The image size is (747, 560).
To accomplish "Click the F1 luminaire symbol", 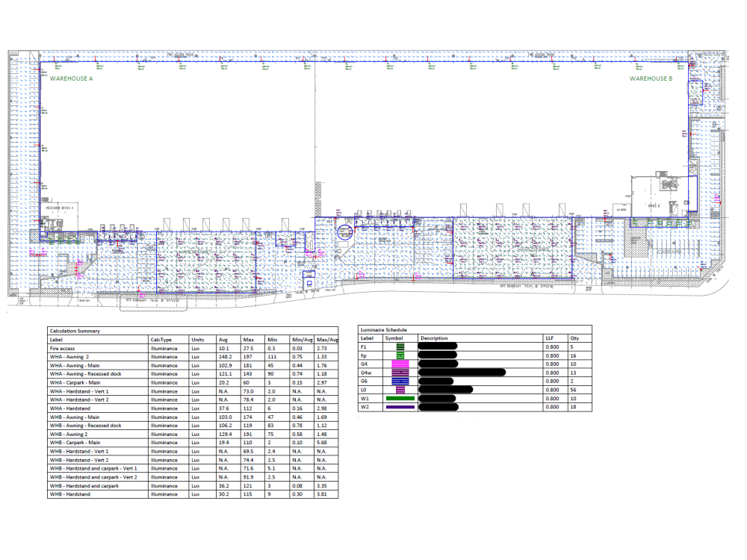I will (400, 347).
